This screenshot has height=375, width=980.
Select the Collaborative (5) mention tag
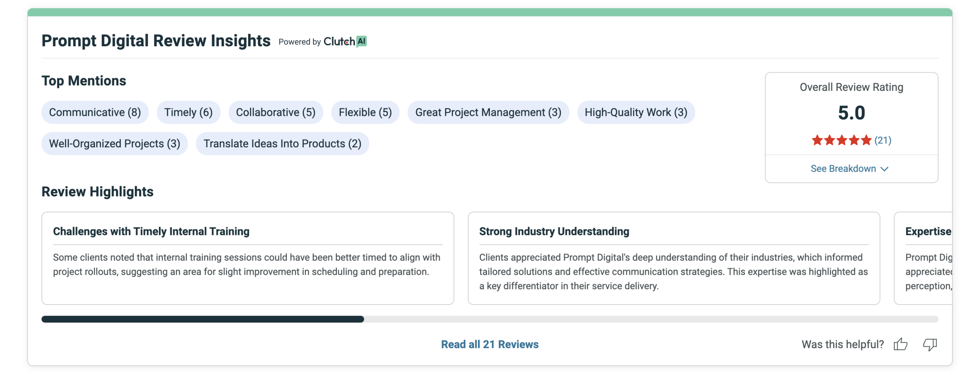[276, 112]
